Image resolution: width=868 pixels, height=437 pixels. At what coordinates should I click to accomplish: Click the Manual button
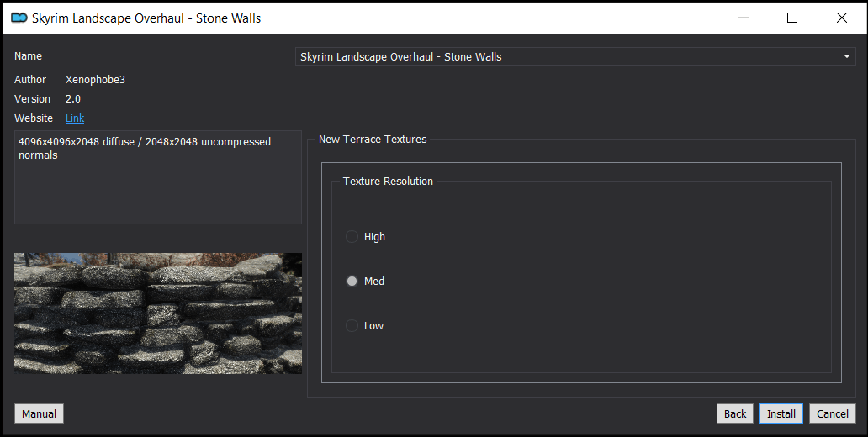point(40,413)
